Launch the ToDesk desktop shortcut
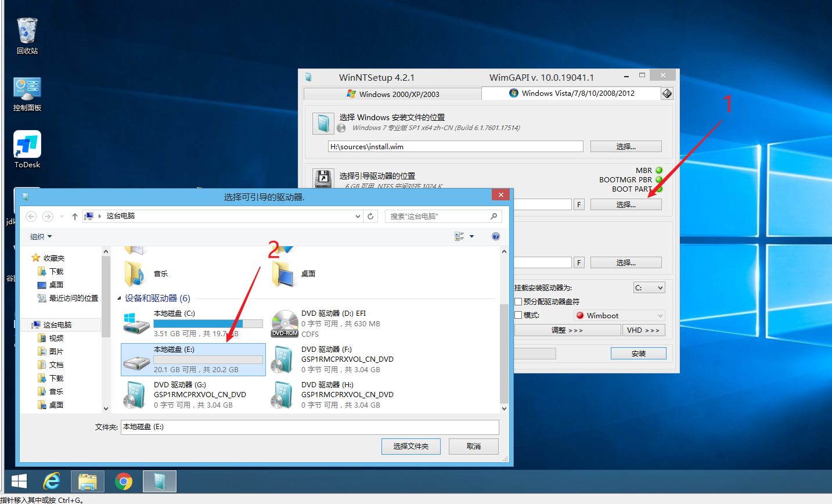The height and width of the screenshot is (504, 832). [27, 149]
